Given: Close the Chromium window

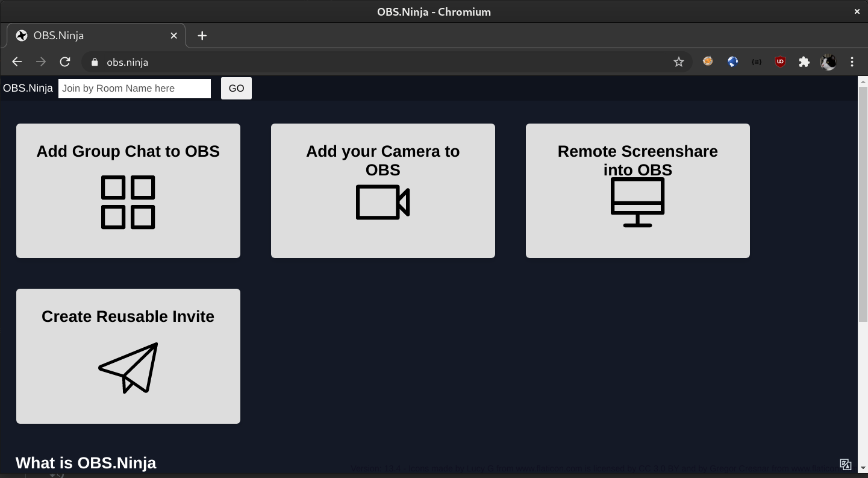Looking at the screenshot, I should click(x=857, y=11).
